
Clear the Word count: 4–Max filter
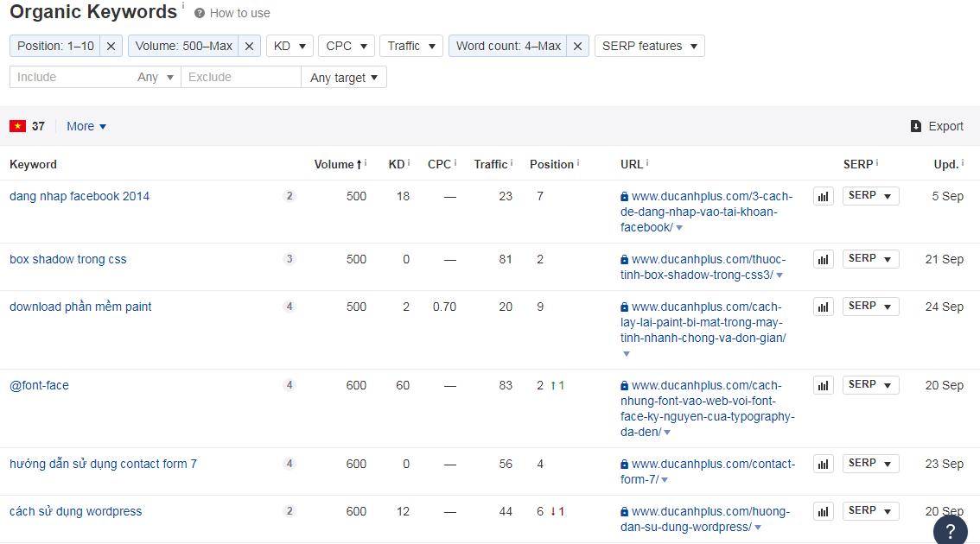[578, 47]
